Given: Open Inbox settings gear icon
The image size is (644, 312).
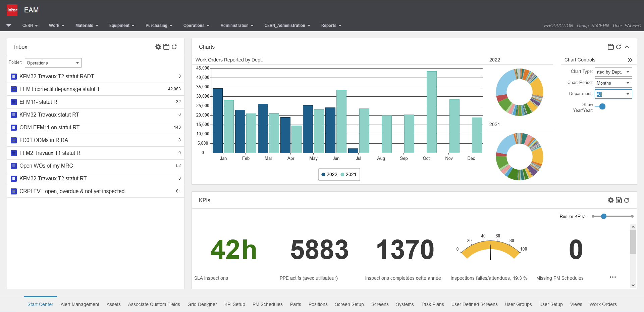Looking at the screenshot, I should coord(158,47).
